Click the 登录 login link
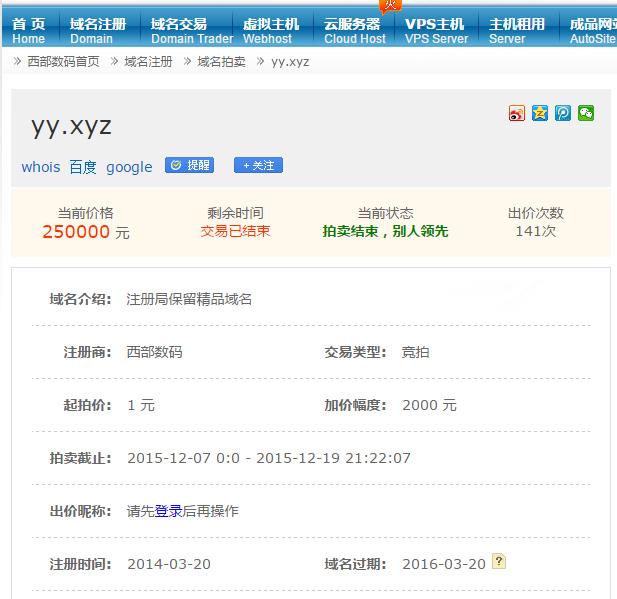 pos(168,511)
